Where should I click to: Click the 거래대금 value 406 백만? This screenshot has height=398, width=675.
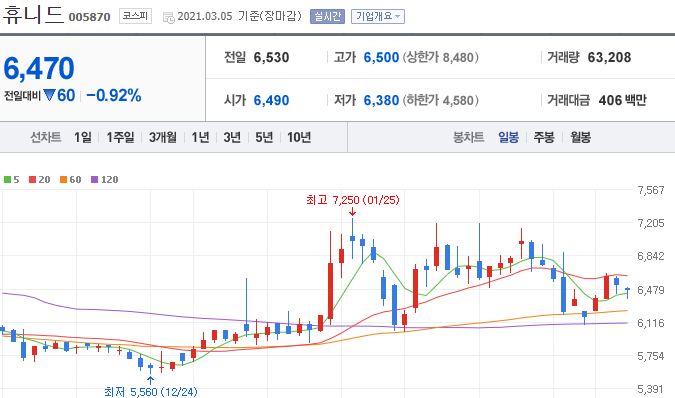(622, 100)
